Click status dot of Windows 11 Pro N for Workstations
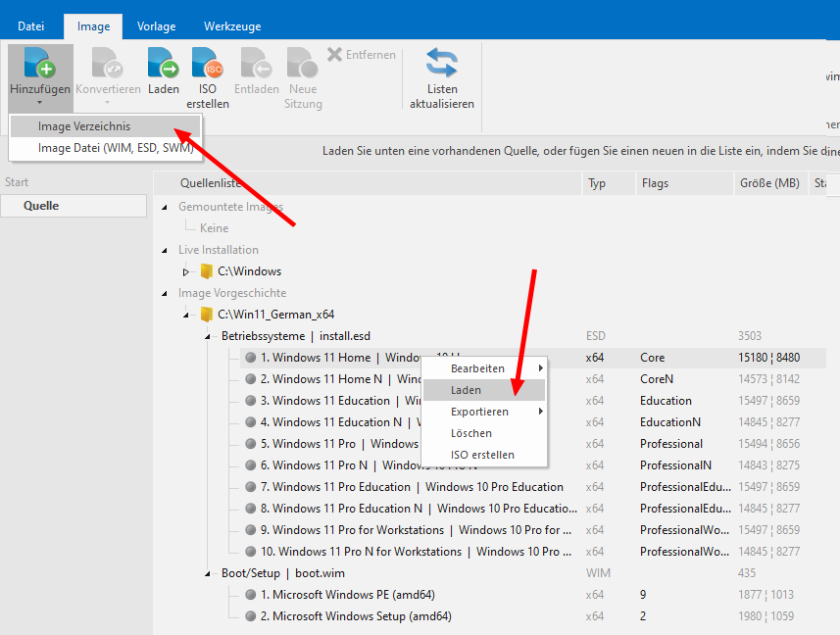840x635 pixels. point(250,551)
